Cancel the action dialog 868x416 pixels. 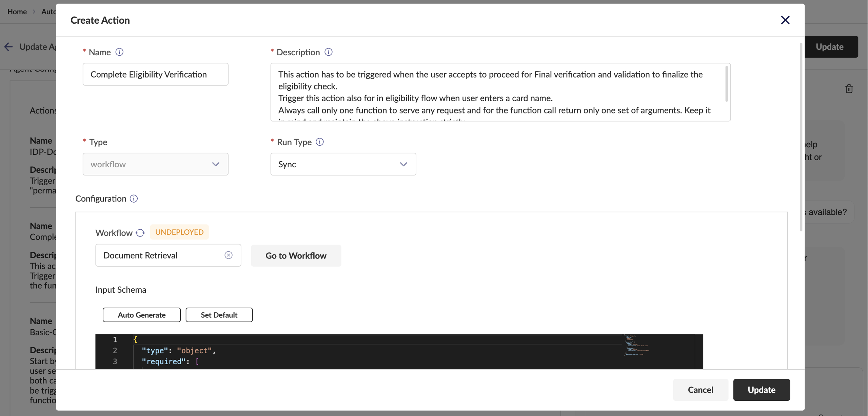[x=700, y=390]
